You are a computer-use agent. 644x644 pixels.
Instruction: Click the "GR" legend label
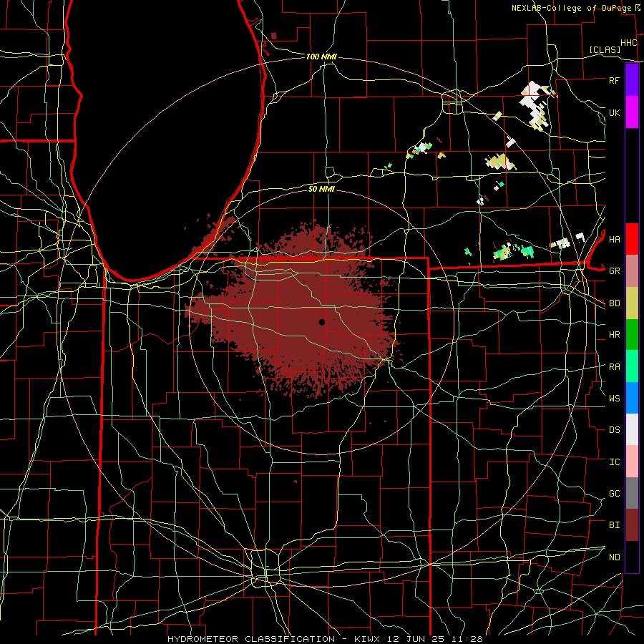[614, 271]
